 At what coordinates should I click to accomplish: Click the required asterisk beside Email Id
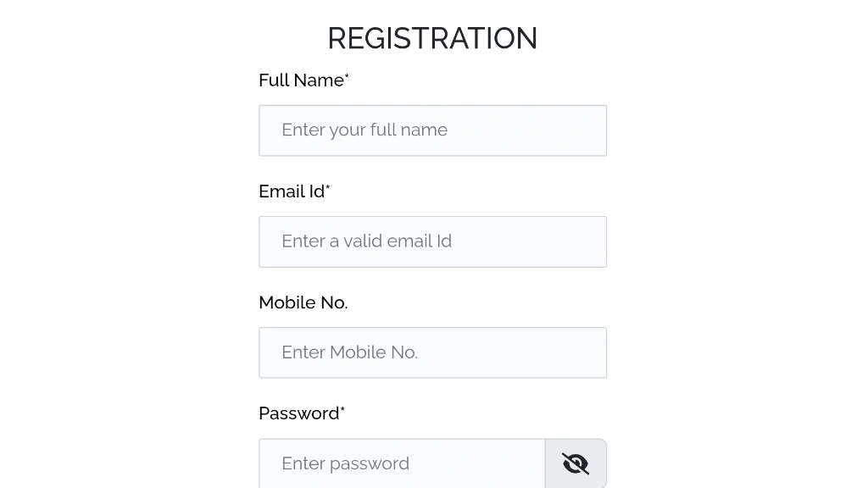pyautogui.click(x=328, y=187)
